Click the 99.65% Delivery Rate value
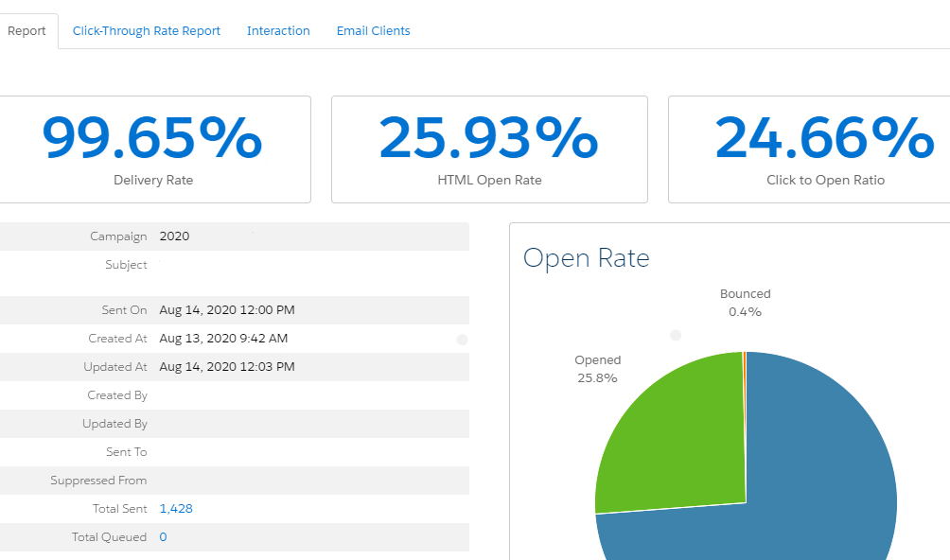The width and height of the screenshot is (950, 560). click(152, 138)
